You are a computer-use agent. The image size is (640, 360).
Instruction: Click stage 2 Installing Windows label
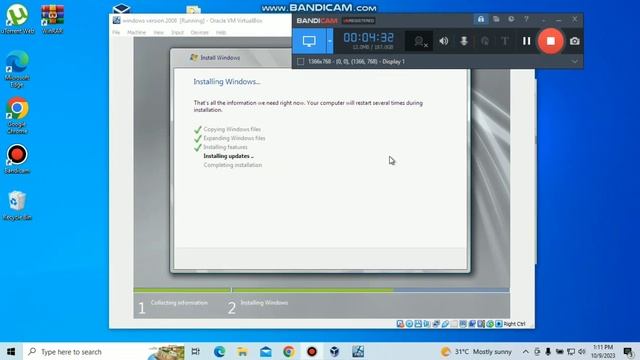tap(264, 303)
